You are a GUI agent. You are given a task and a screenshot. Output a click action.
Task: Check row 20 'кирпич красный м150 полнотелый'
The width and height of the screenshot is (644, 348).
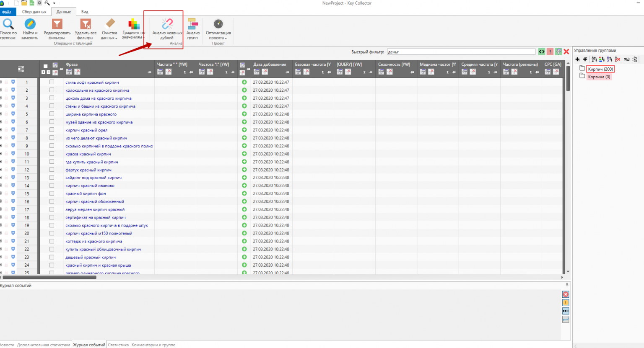52,233
